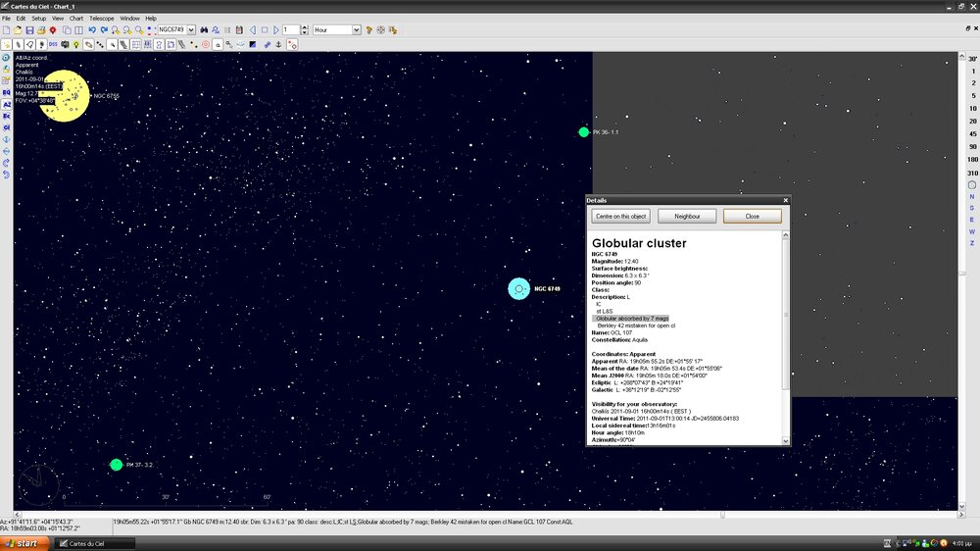Set field of view to 45 degrees

point(972,134)
